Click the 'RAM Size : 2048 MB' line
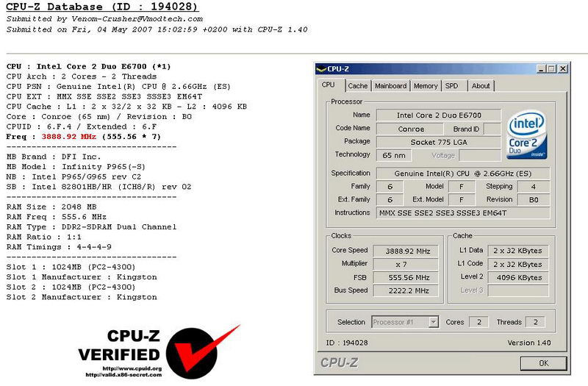Screen dimensions: 588x386 [x=51, y=207]
